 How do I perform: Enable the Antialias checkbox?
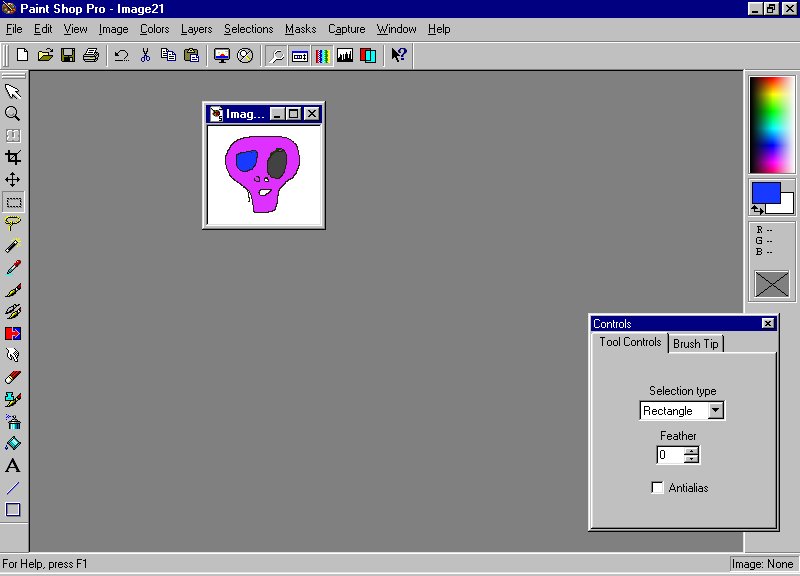click(657, 488)
